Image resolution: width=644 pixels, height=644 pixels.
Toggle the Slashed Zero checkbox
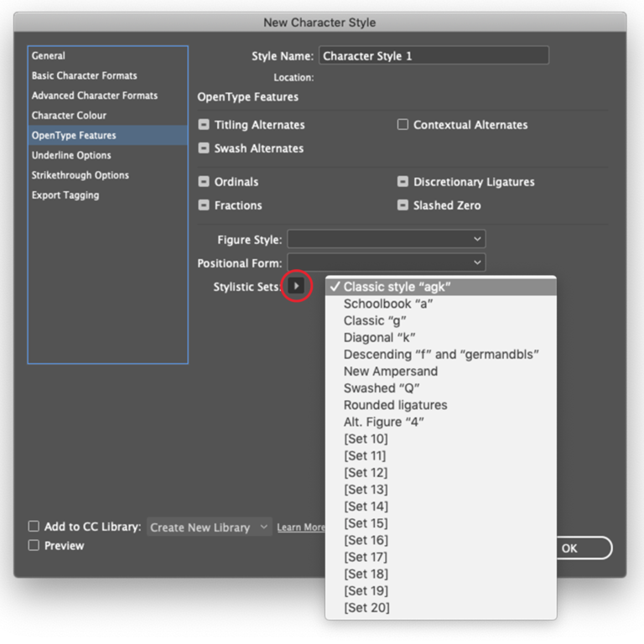pos(402,205)
